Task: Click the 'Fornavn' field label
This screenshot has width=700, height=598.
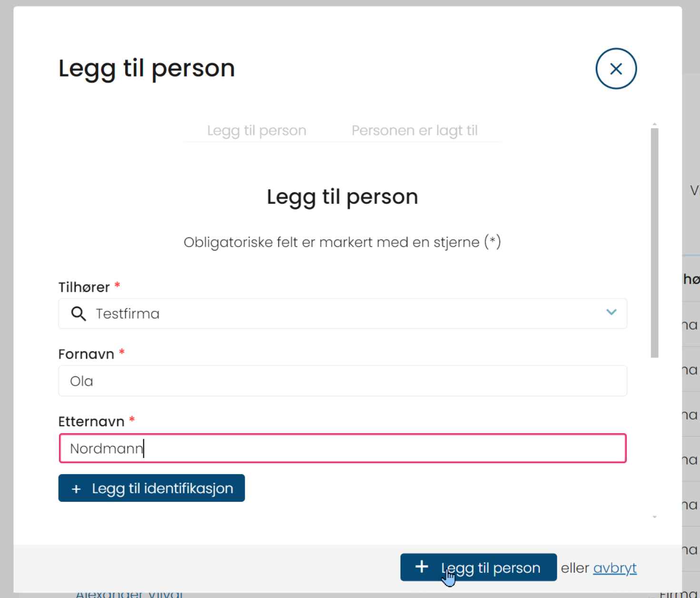Action: tap(86, 354)
